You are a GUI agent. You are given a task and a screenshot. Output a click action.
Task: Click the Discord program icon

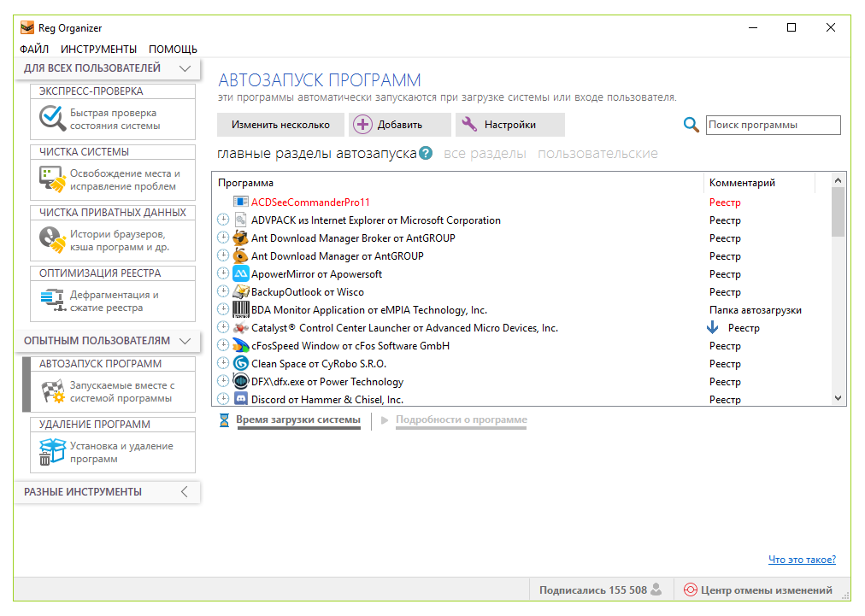tap(240, 398)
